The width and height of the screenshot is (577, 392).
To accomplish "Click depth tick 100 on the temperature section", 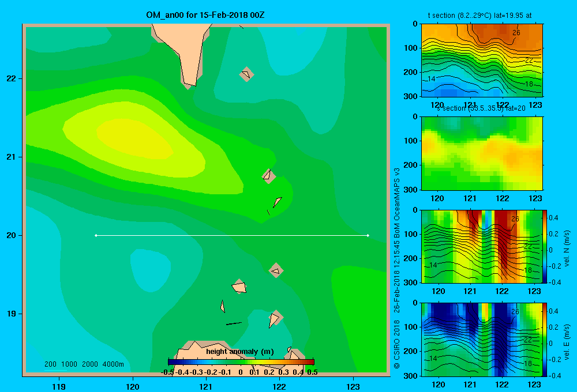I will pos(412,48).
